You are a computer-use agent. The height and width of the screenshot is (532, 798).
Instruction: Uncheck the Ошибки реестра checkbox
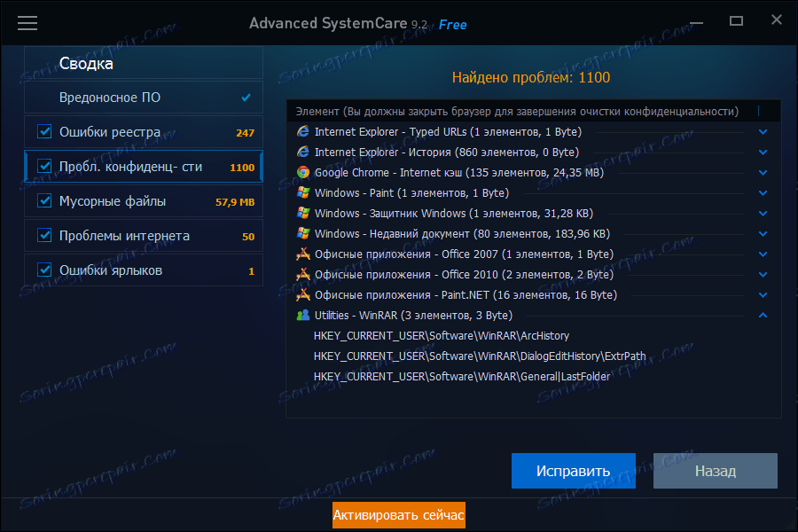(45, 132)
